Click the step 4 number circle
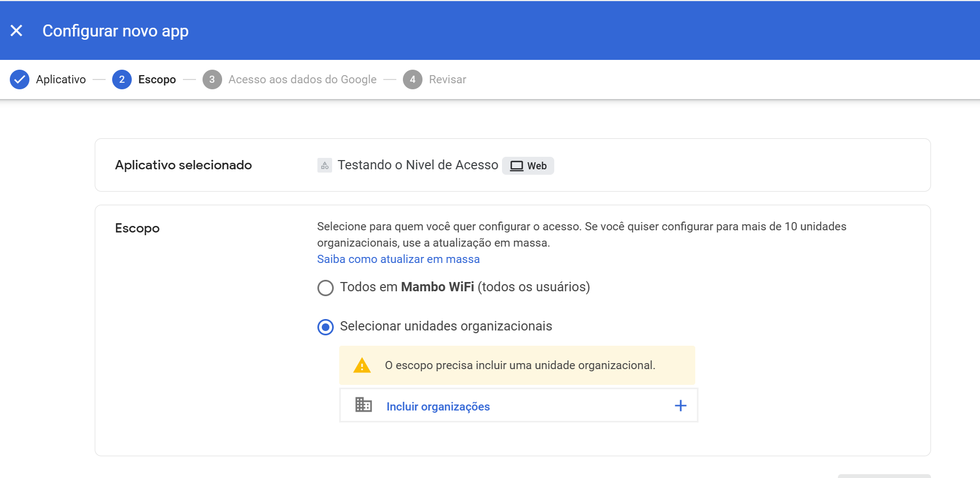Viewport: 980px width, 478px height. coord(413,79)
